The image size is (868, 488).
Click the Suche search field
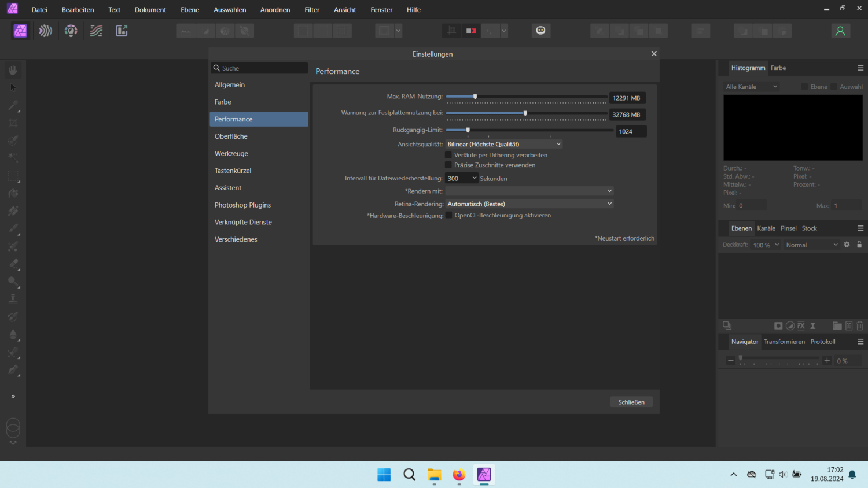click(x=260, y=68)
